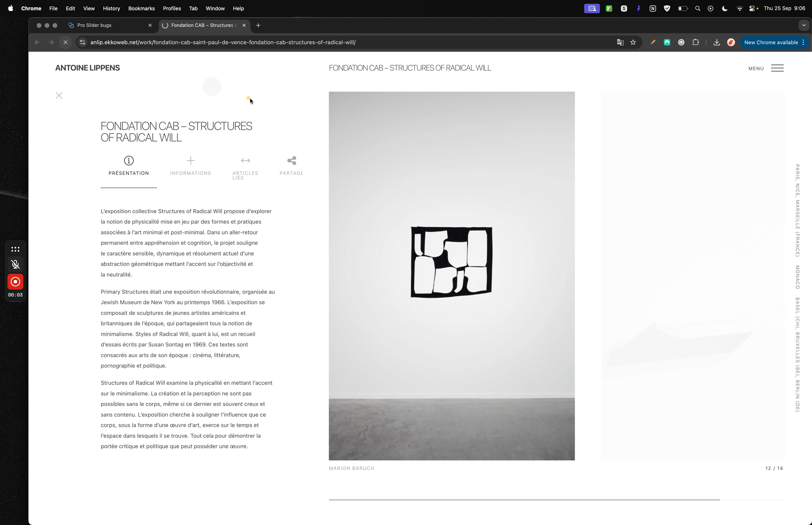The height and width of the screenshot is (525, 812).
Task: Open the File menu
Action: coord(53,8)
